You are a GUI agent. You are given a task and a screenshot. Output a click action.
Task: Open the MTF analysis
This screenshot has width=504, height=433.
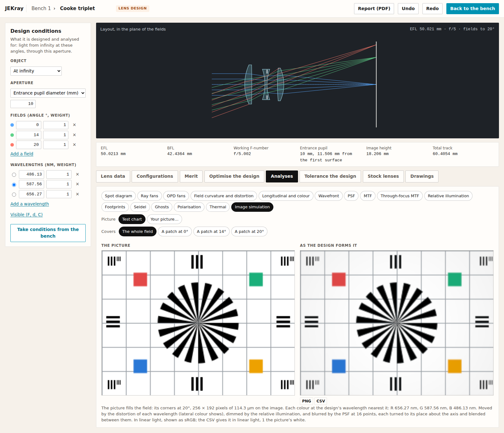pos(368,196)
